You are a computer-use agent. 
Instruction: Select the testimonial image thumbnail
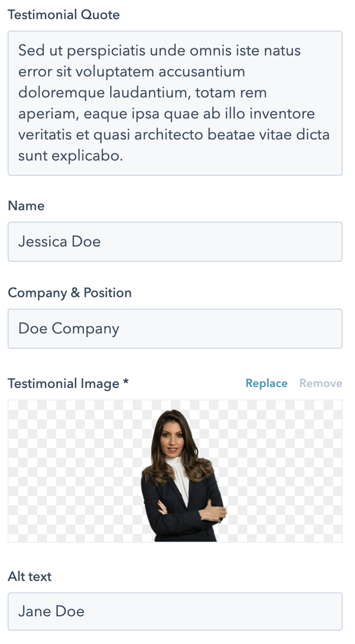click(175, 471)
